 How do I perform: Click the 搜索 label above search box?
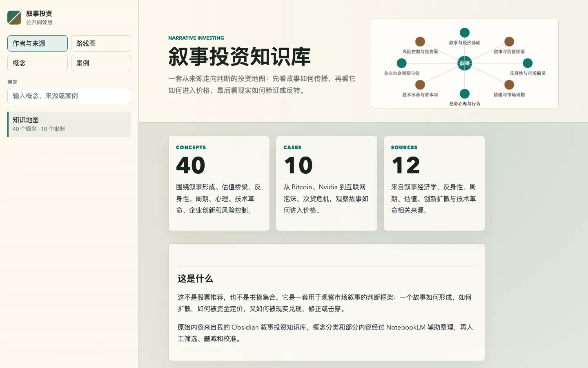(12, 82)
